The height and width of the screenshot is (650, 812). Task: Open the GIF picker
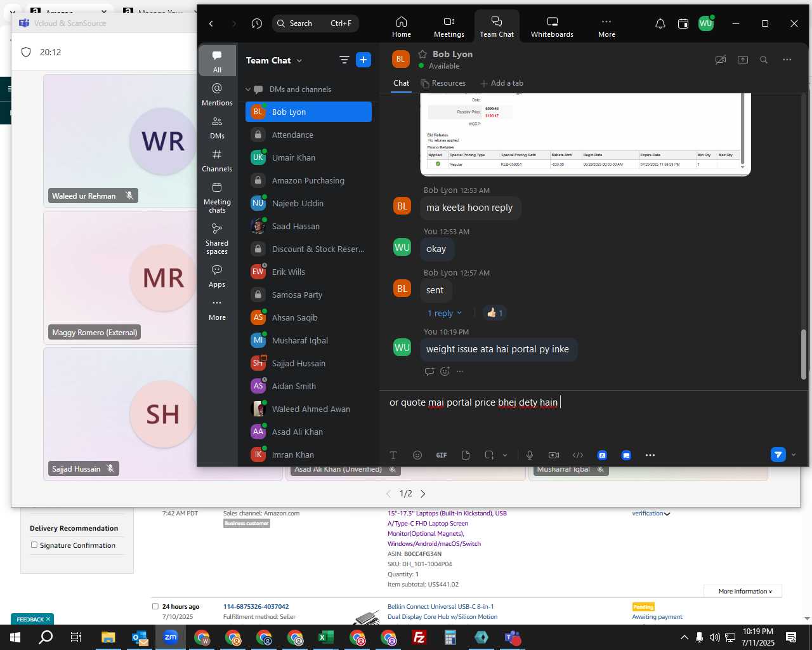442,455
